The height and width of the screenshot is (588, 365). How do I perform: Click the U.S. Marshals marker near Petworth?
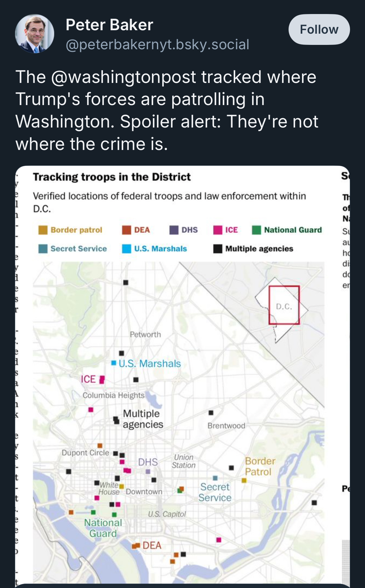(114, 363)
